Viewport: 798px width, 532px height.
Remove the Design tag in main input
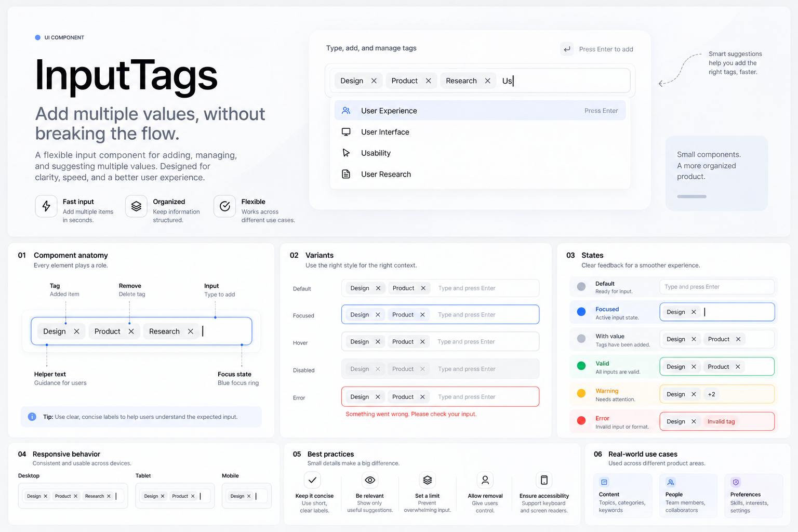(x=374, y=81)
